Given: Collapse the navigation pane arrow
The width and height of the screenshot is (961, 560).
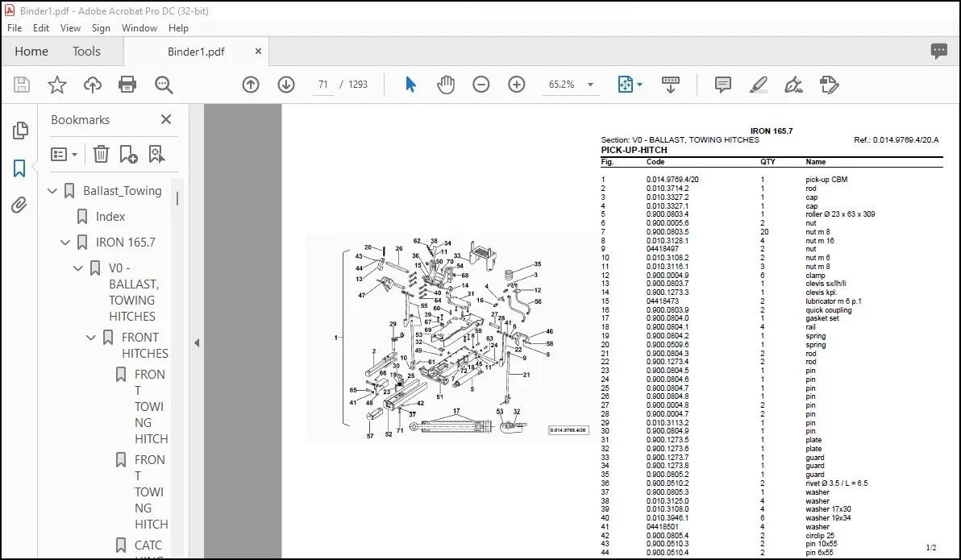Looking at the screenshot, I should point(197,342).
